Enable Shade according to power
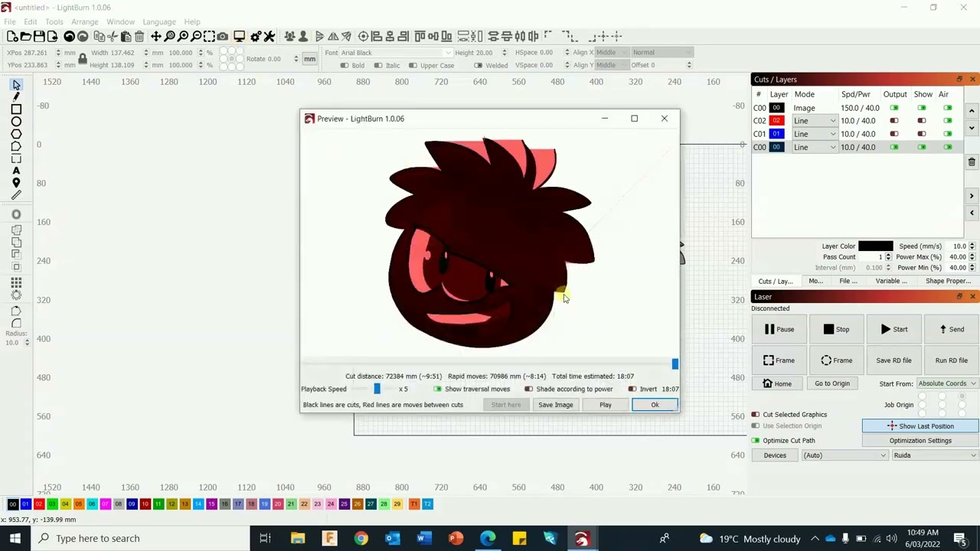The image size is (980, 551). (529, 389)
